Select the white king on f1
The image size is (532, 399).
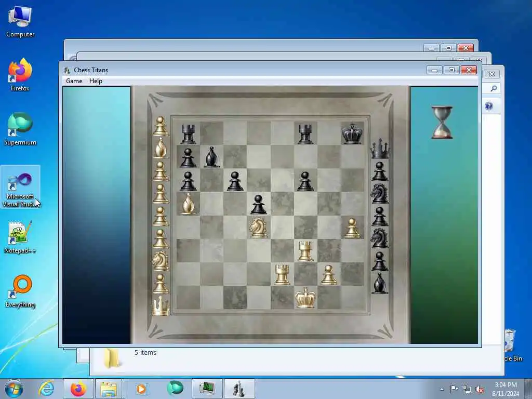[305, 298]
